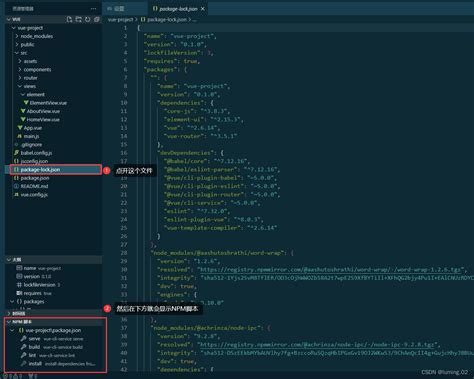The image size is (474, 379).
Task: Click package-lock.json in the breadcrumb path
Action: click(x=167, y=20)
